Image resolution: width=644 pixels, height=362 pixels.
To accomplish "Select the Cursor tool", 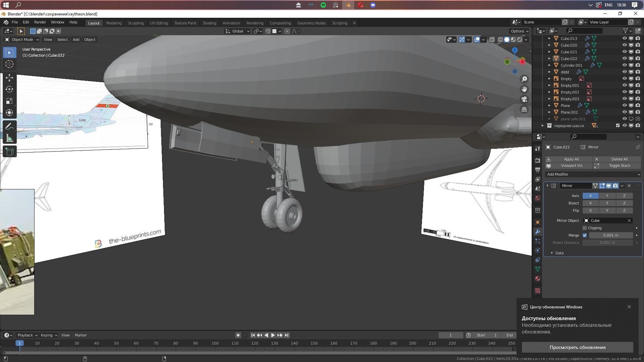I will tap(9, 64).
